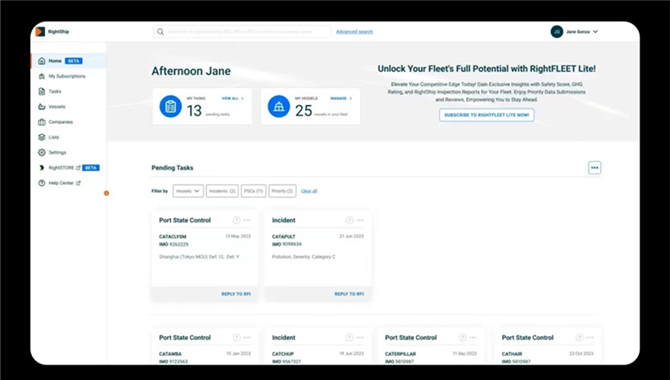Click View All for My Tasks
Screen dimensions: 670x380
232,98
